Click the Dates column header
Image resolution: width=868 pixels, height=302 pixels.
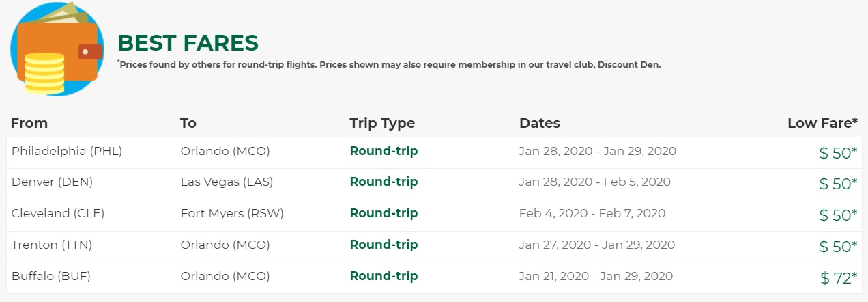539,123
